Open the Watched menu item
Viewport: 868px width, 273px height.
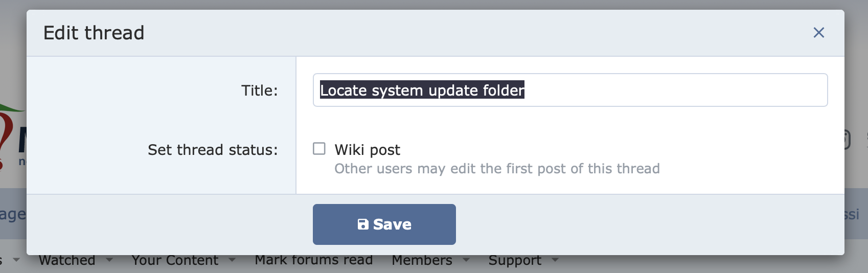[x=67, y=260]
